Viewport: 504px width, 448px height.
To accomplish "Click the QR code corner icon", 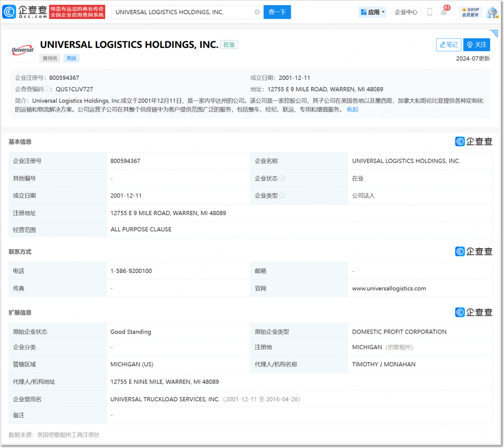I will (x=494, y=33).
